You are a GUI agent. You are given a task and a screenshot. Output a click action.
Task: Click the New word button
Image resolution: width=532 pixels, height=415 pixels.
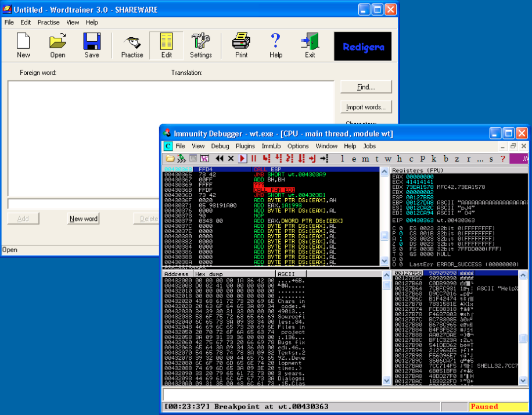coord(84,219)
